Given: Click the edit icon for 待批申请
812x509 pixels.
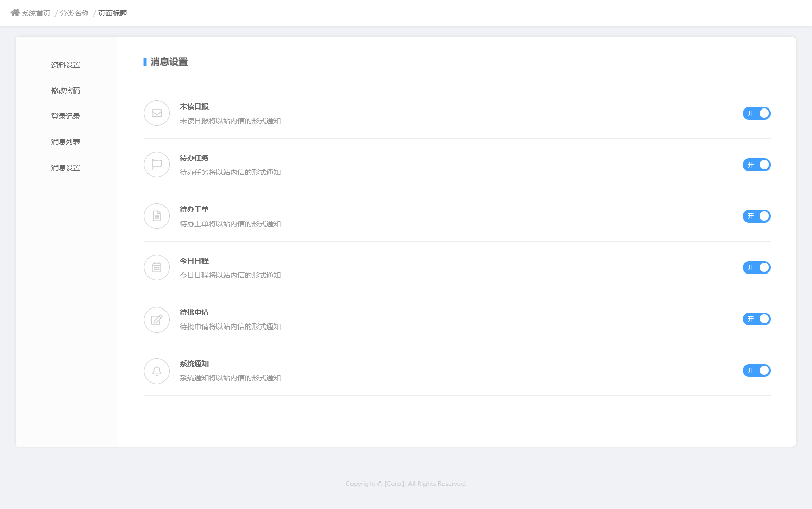Looking at the screenshot, I should tap(157, 320).
